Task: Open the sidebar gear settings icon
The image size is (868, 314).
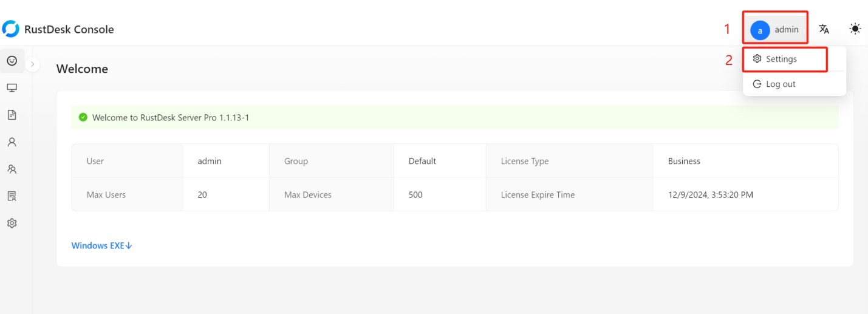Action: [12, 223]
